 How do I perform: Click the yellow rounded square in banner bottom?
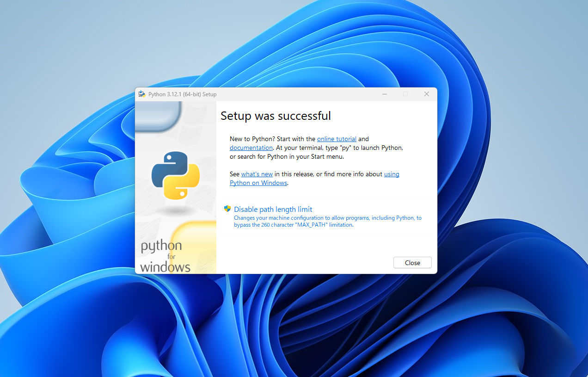click(x=194, y=245)
